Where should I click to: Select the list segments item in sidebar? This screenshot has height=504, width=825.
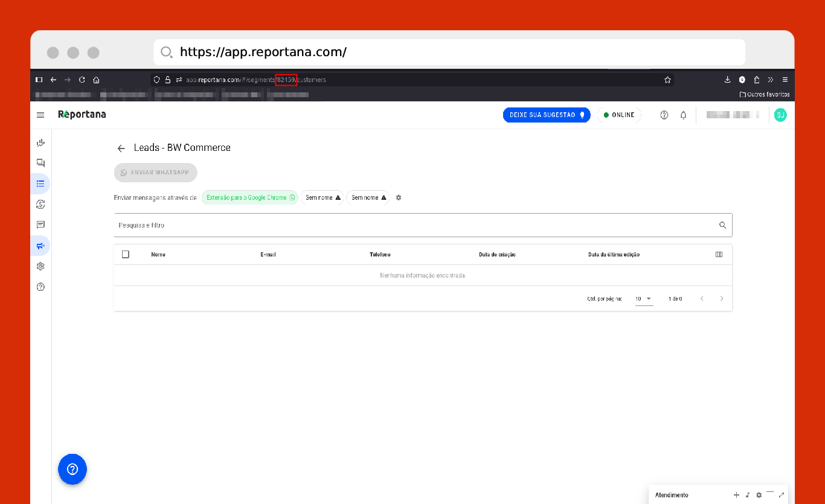pos(40,183)
